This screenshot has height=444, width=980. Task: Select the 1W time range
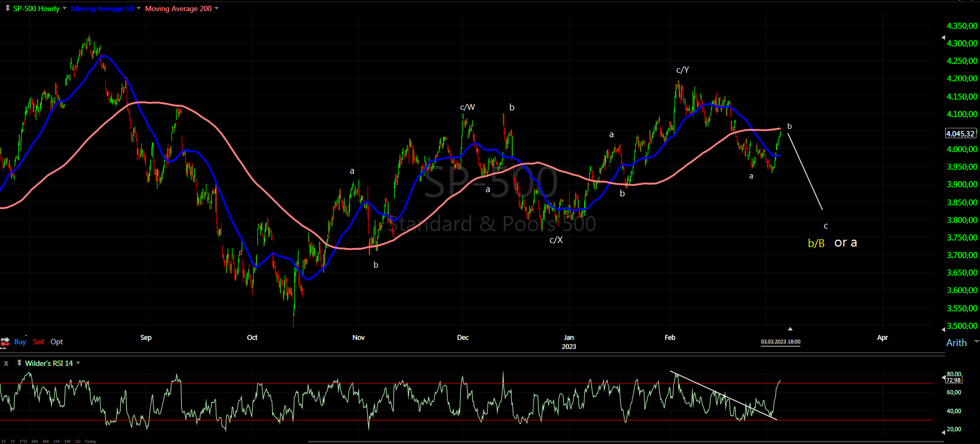(x=67, y=441)
